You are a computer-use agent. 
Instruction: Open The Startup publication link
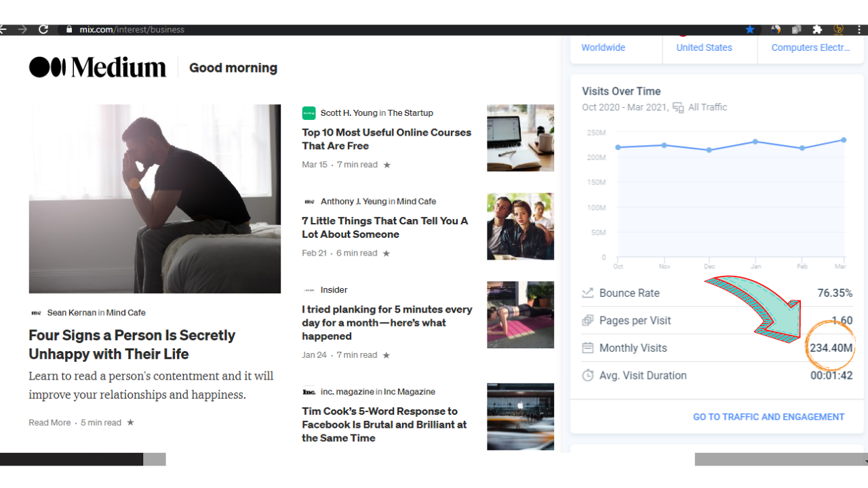point(410,113)
